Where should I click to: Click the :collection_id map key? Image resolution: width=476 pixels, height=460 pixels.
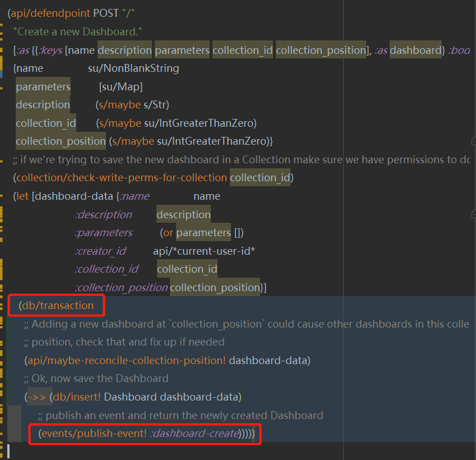tap(107, 269)
